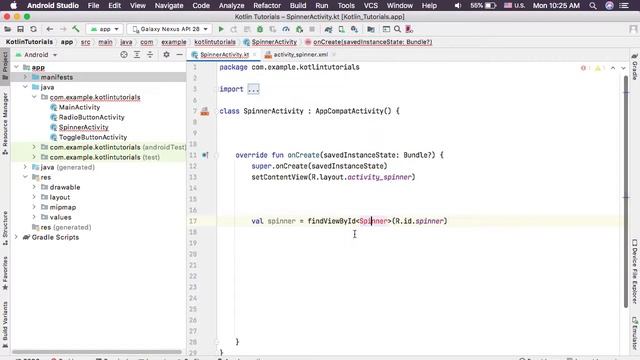Click the SpinnerActivity breadcrumb

(x=270, y=42)
